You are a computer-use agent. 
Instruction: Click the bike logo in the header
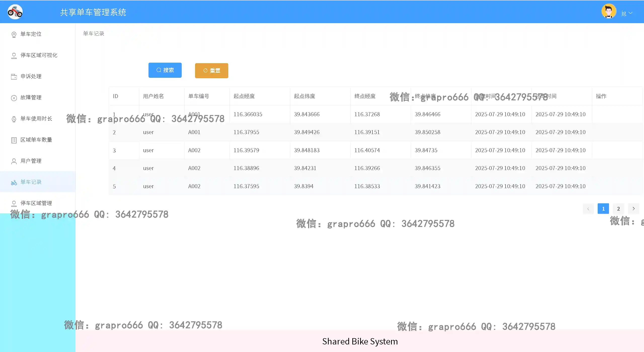click(15, 12)
